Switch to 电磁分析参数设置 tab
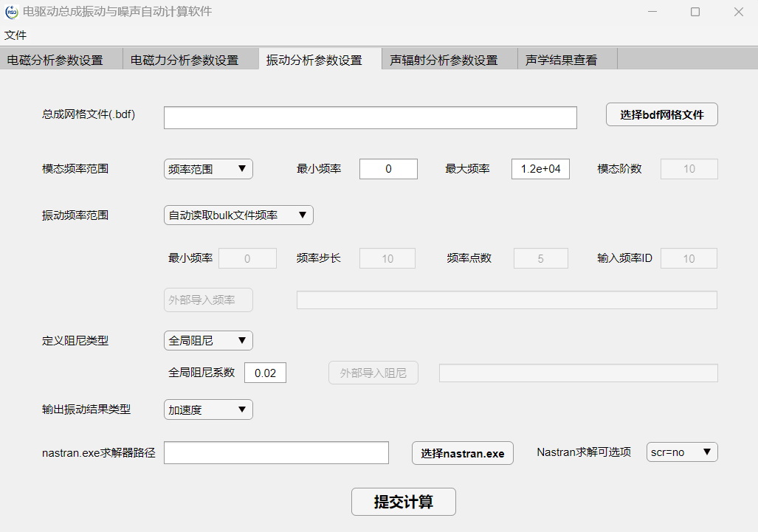The height and width of the screenshot is (532, 758). click(x=55, y=60)
